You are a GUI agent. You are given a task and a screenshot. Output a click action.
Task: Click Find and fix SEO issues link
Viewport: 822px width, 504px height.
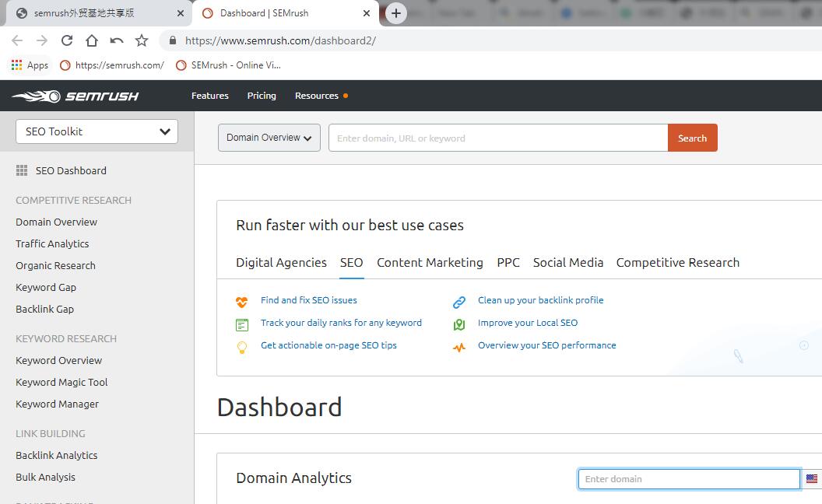309,300
